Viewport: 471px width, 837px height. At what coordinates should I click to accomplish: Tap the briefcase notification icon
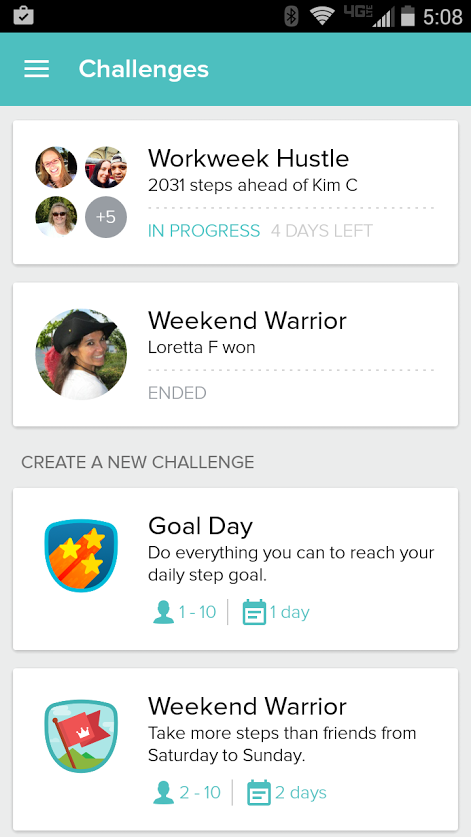tap(23, 15)
